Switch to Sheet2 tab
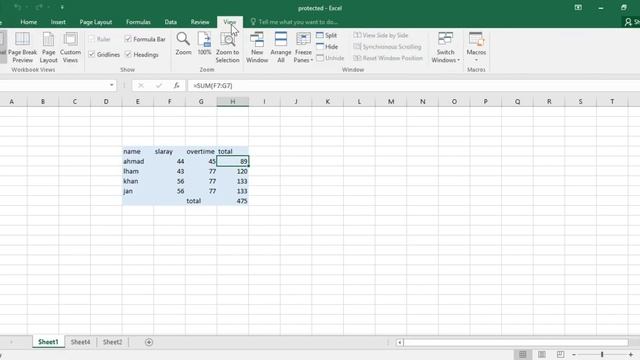Screen dimensions: 640x360 112,342
